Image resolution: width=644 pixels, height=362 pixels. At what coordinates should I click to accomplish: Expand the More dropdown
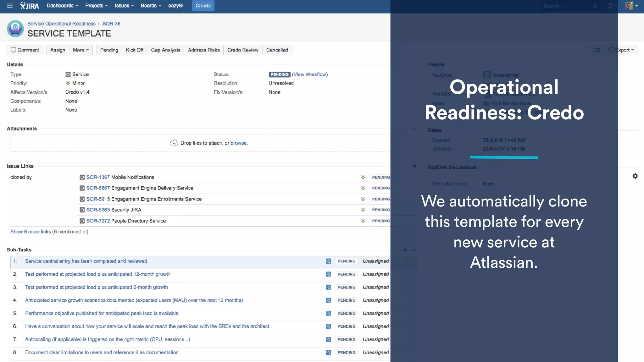[81, 50]
